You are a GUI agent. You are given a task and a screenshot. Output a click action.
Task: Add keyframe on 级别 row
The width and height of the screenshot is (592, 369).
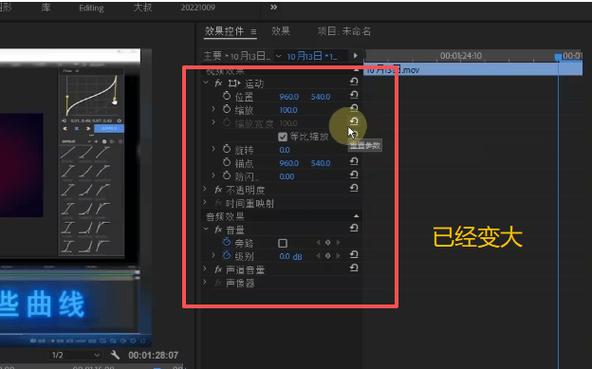328,256
